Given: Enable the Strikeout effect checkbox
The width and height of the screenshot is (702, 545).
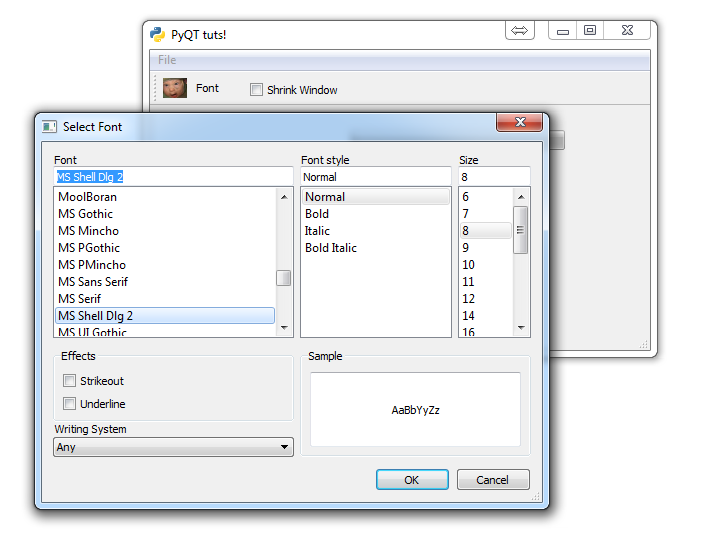Looking at the screenshot, I should pos(69,381).
